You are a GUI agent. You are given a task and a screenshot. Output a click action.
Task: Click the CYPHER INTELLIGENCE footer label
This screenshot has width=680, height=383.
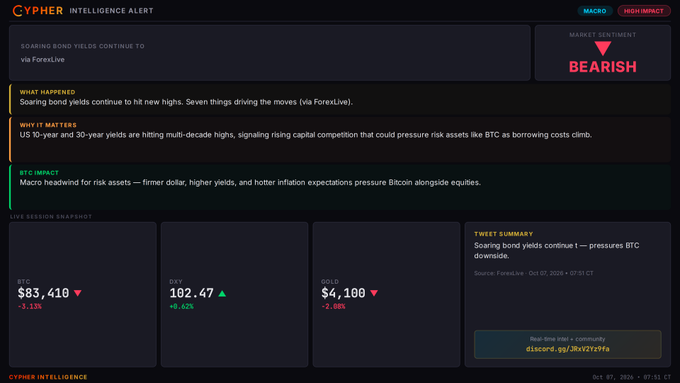[48, 377]
